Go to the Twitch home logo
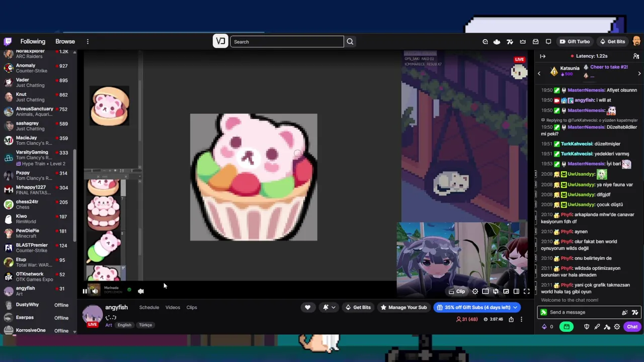The height and width of the screenshot is (362, 644). [x=8, y=42]
